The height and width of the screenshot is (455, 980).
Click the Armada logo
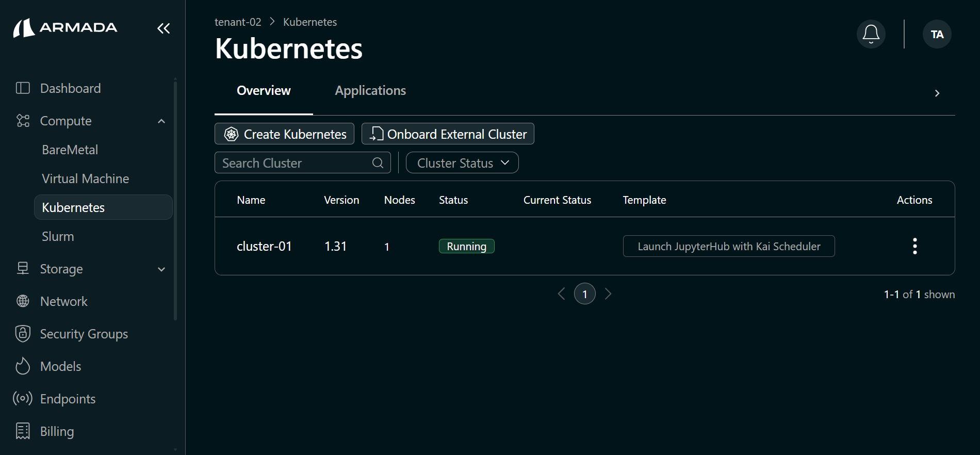(66, 28)
